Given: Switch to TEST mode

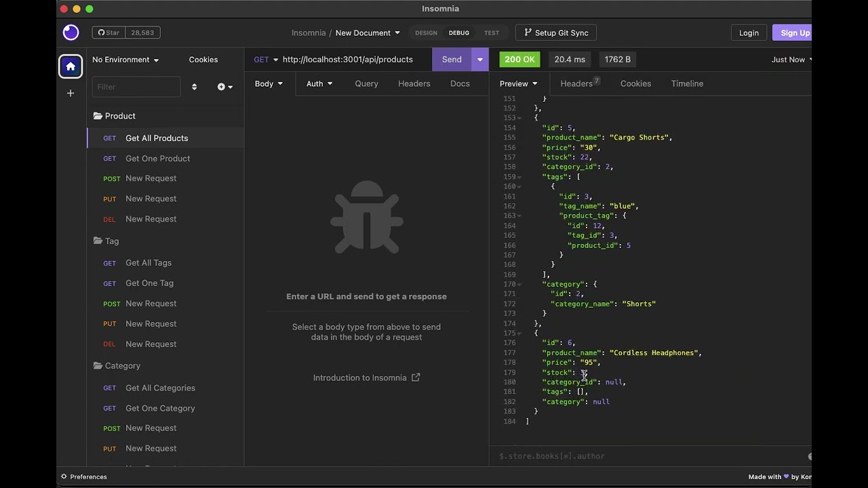Looking at the screenshot, I should 492,33.
